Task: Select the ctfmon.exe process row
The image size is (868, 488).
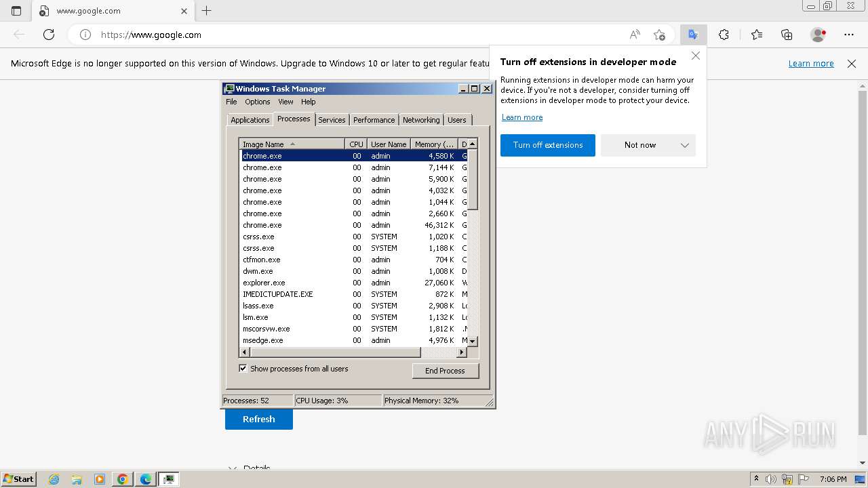Action: 354,260
